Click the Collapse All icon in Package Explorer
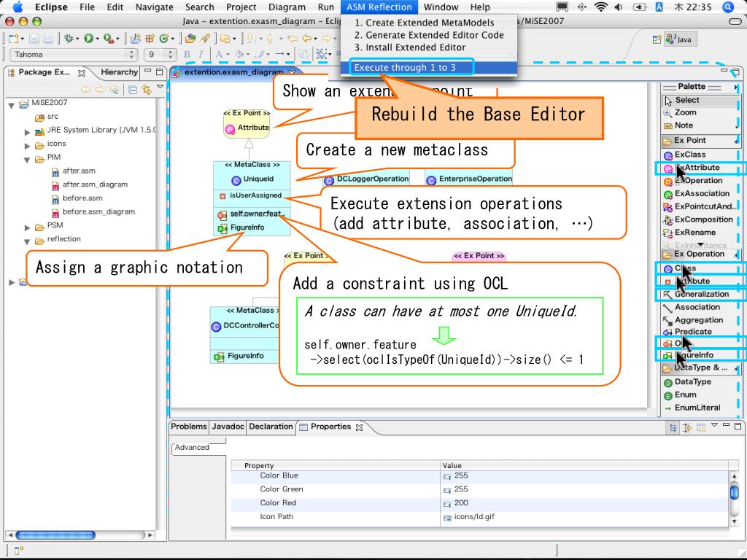This screenshot has width=747, height=560. click(x=133, y=90)
